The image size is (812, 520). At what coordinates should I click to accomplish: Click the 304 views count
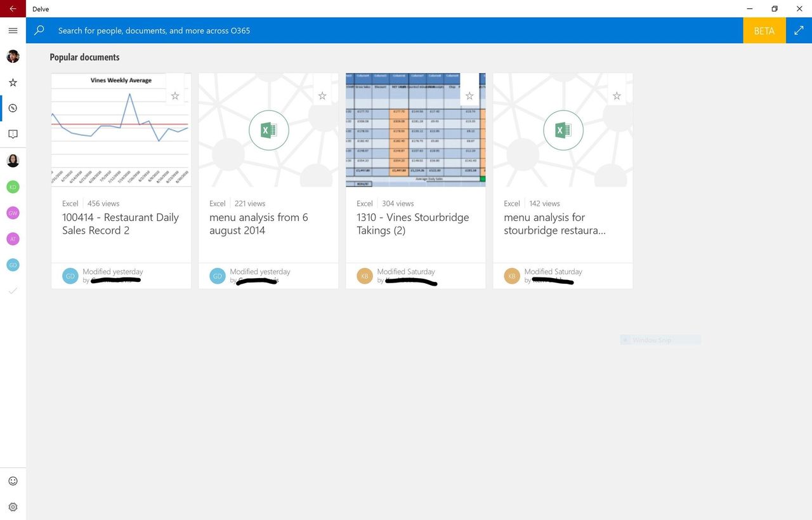(398, 204)
